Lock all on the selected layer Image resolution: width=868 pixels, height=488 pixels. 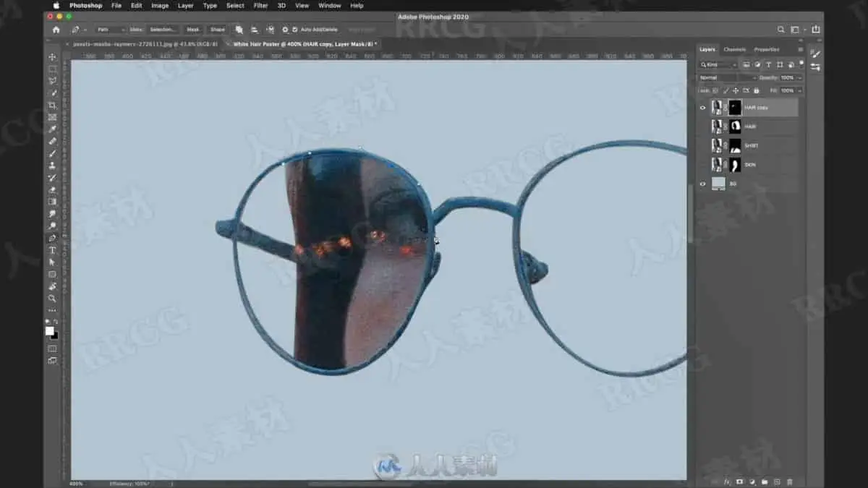757,90
